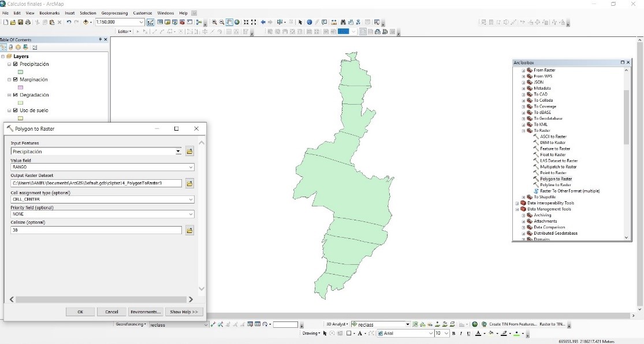Disable the Degradación layer checkbox
The image size is (644, 344).
coord(16,95)
